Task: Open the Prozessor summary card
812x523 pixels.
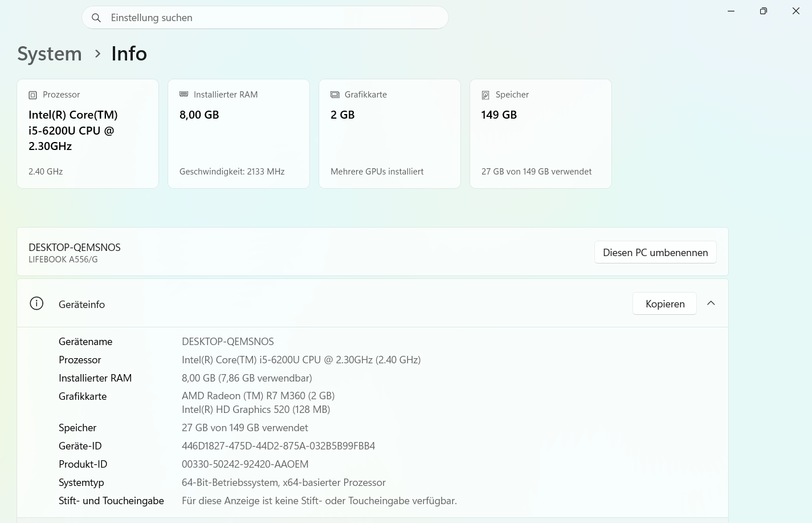Action: coord(88,133)
